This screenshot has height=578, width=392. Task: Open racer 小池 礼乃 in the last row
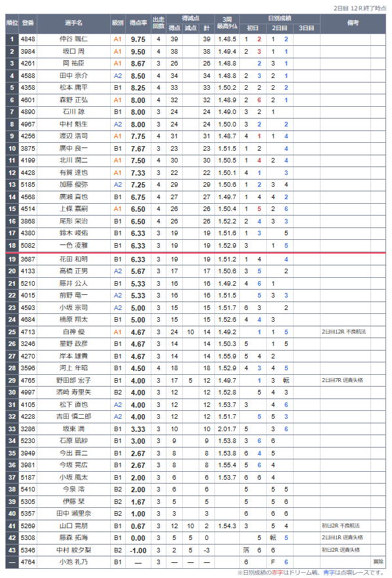[x=74, y=562]
